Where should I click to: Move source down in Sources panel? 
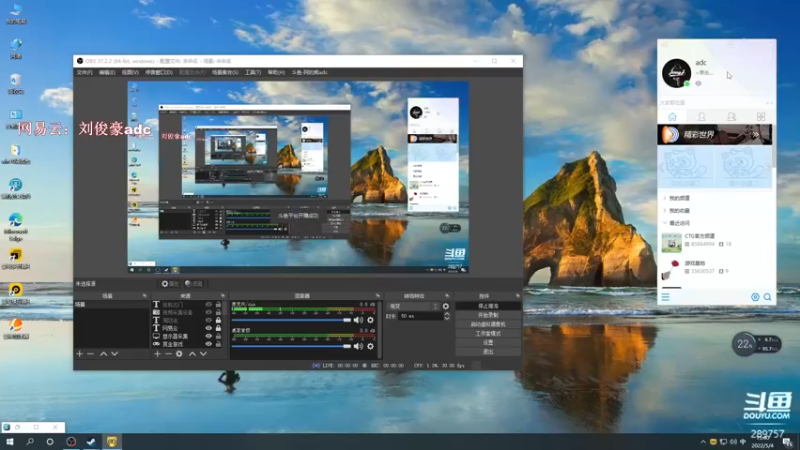204,354
